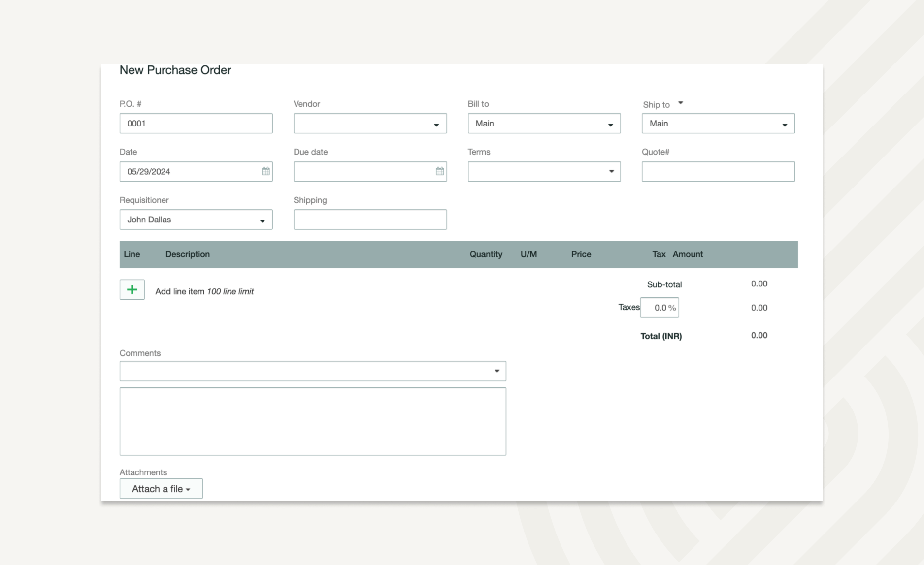Click the green plus add line button
This screenshot has height=565, width=924.
click(x=132, y=290)
